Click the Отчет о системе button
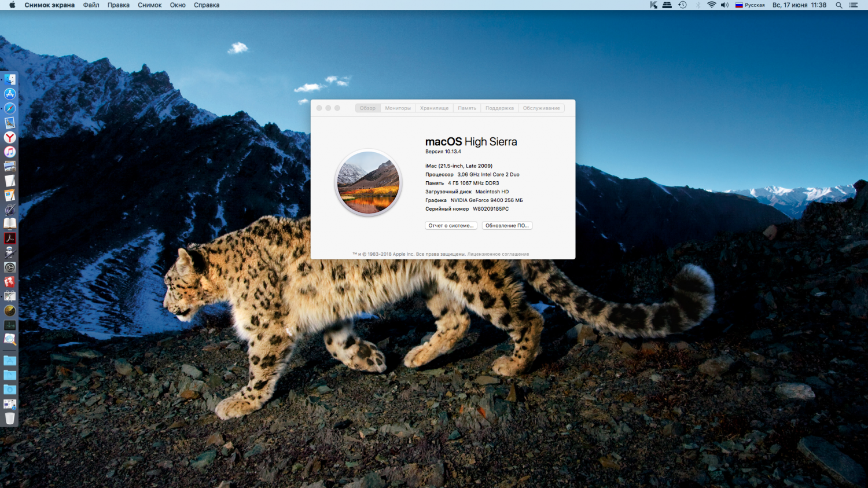Image resolution: width=868 pixels, height=488 pixels. (451, 226)
